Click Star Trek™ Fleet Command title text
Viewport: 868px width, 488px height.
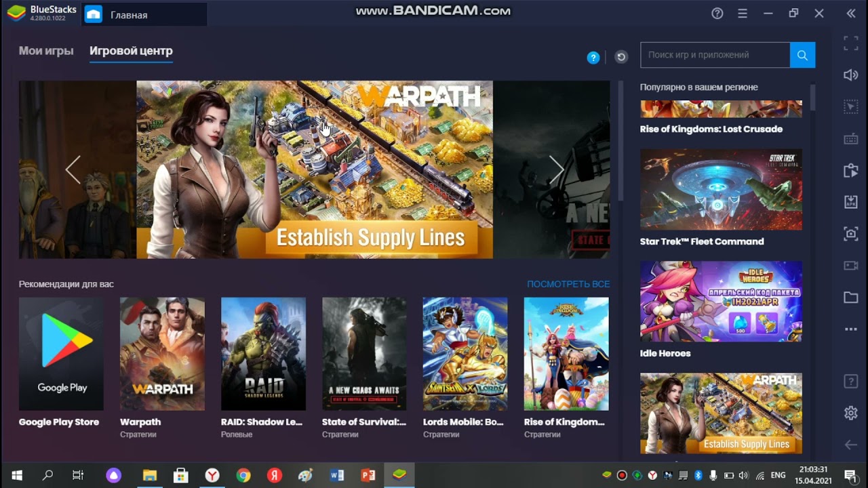[x=702, y=241]
